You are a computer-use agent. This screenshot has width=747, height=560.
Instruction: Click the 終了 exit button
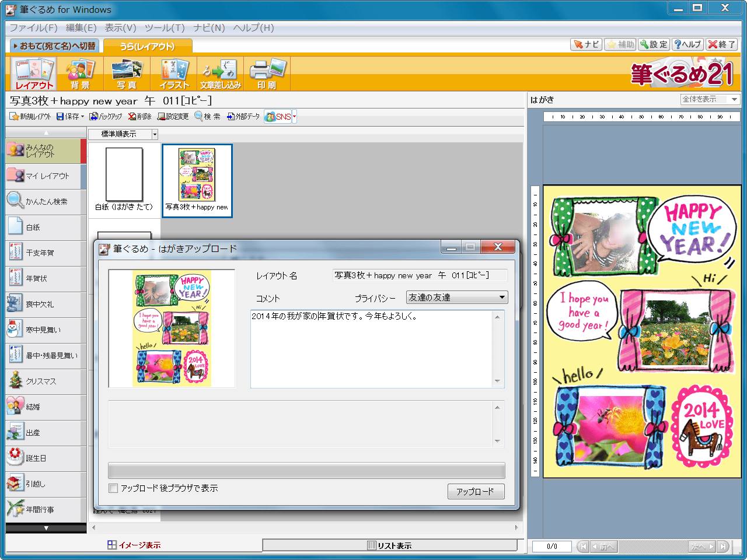pyautogui.click(x=721, y=44)
